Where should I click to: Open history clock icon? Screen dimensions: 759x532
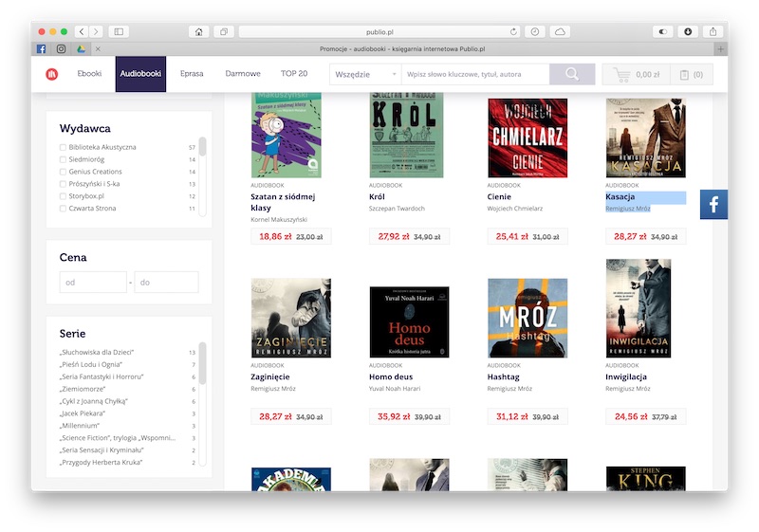tap(535, 32)
